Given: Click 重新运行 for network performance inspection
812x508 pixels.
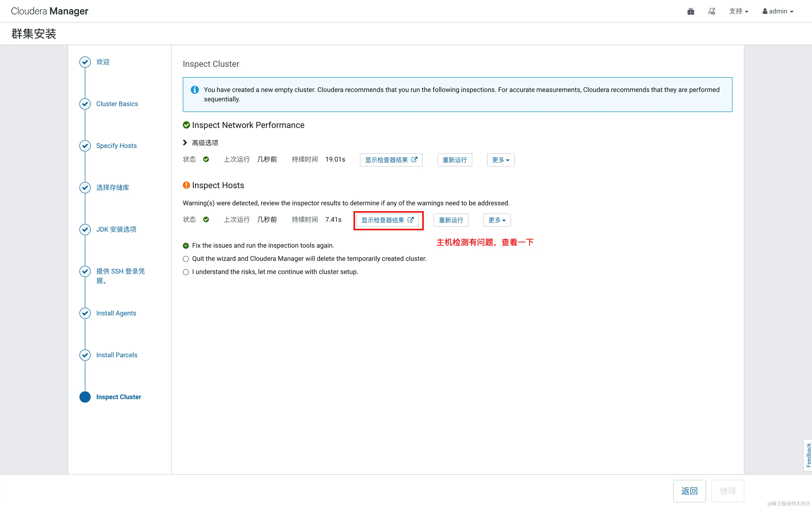Looking at the screenshot, I should (455, 160).
